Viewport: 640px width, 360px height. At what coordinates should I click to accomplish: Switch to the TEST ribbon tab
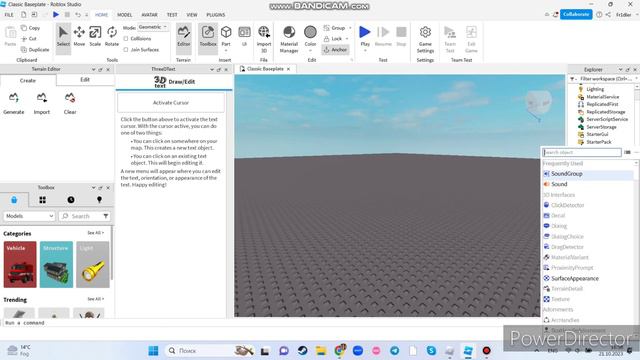click(172, 15)
